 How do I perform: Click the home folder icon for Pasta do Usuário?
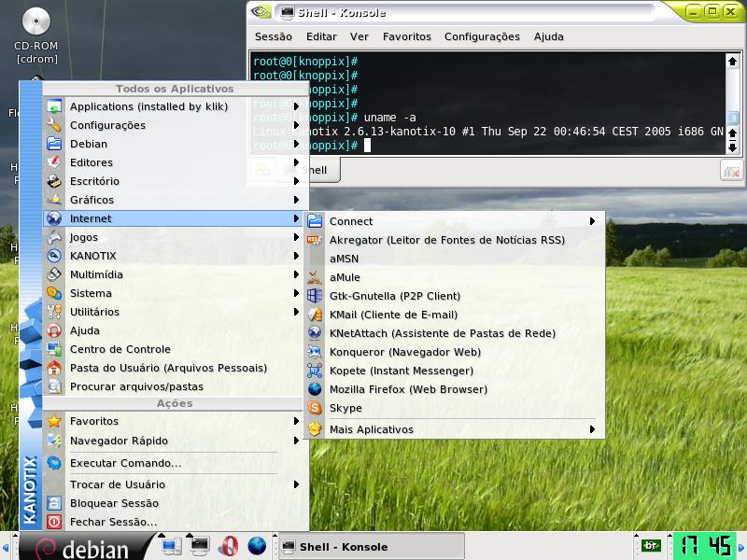click(54, 368)
